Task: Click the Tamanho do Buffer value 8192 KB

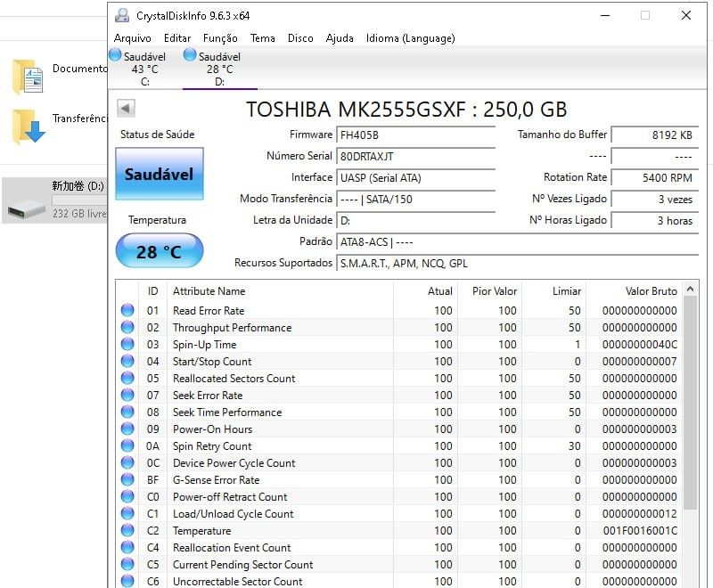Action: coord(655,135)
